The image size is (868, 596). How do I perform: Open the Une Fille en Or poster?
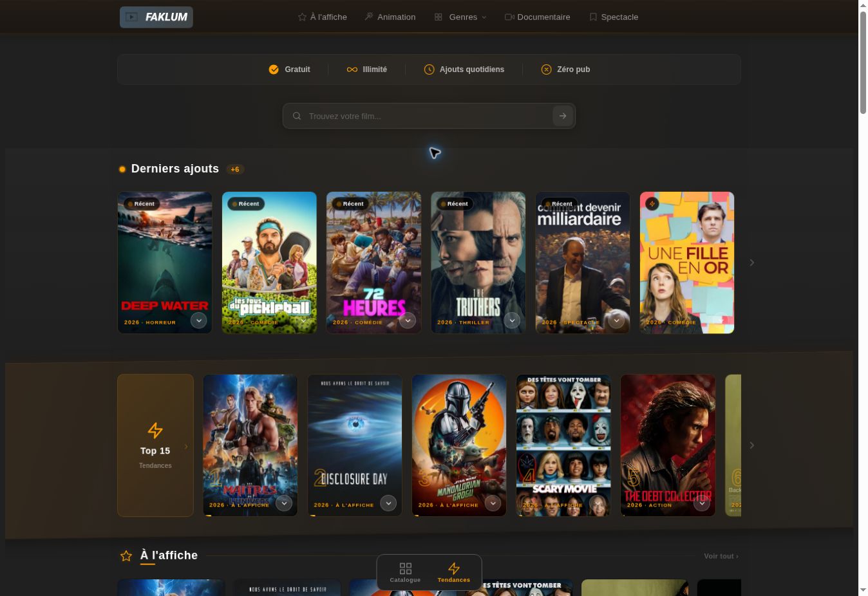tap(686, 263)
